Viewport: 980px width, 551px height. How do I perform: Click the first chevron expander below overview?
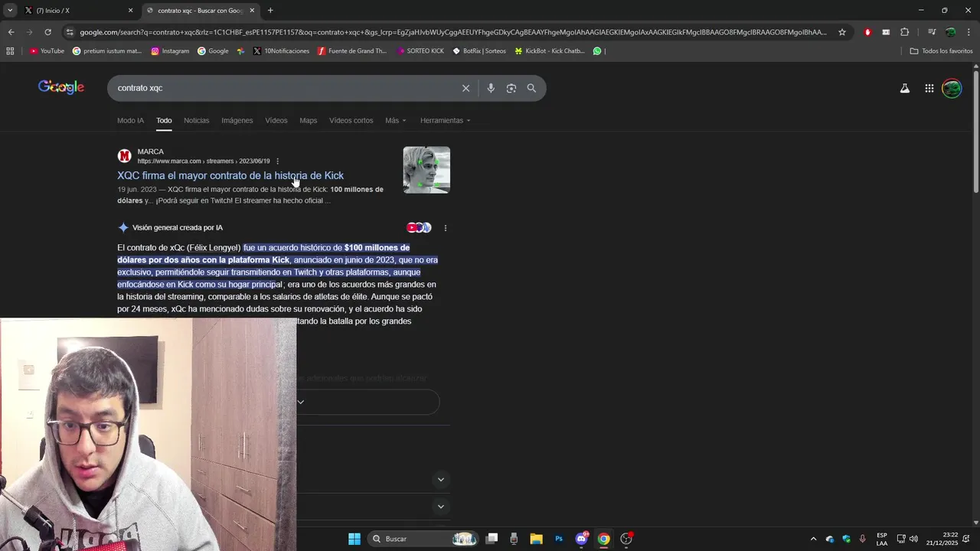pyautogui.click(x=440, y=480)
